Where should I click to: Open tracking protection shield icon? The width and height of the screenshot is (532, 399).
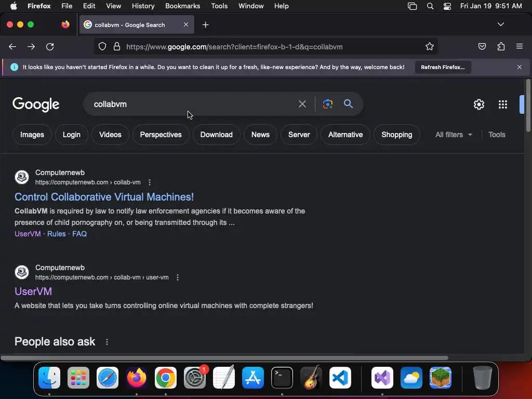tap(102, 46)
